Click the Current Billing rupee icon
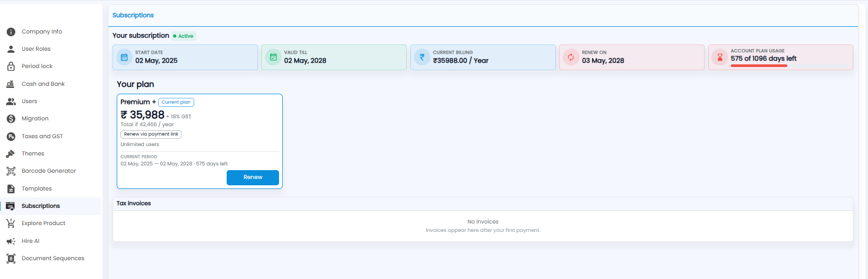868x279 pixels. tap(422, 57)
